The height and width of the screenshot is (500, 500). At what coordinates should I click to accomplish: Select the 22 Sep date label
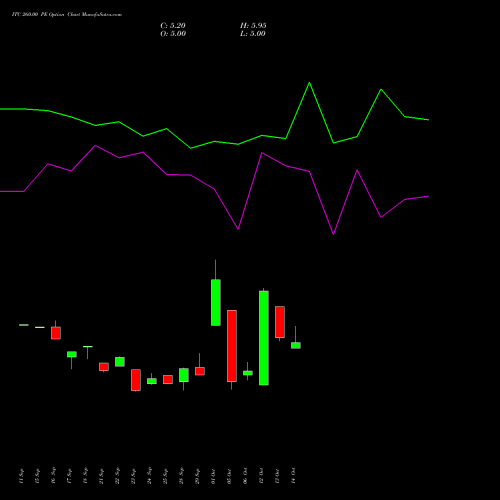pos(118,476)
